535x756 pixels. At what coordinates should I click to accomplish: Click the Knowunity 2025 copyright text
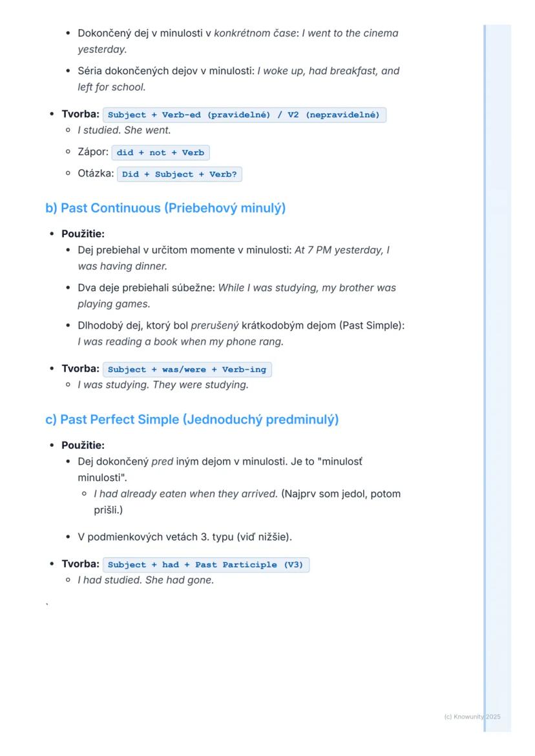(472, 717)
